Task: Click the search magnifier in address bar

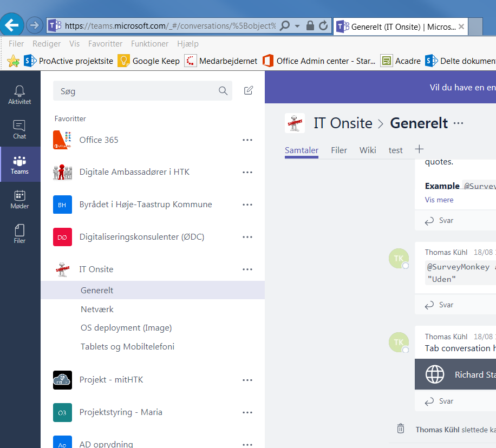Action: pyautogui.click(x=285, y=25)
